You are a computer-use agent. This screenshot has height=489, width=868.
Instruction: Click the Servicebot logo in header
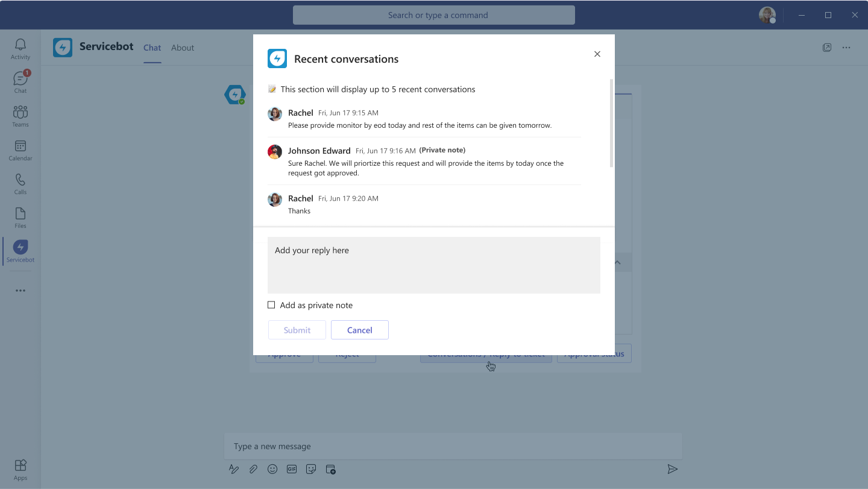(x=63, y=48)
